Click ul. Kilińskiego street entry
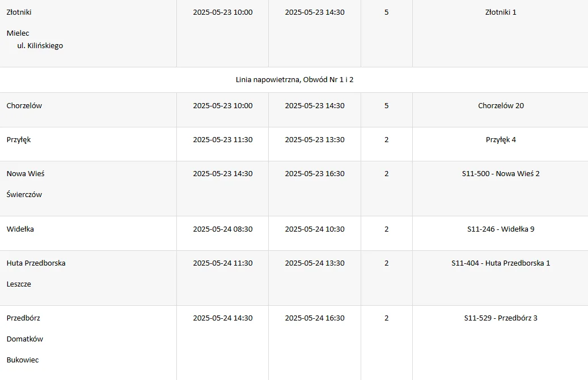588x380 pixels. [x=40, y=46]
